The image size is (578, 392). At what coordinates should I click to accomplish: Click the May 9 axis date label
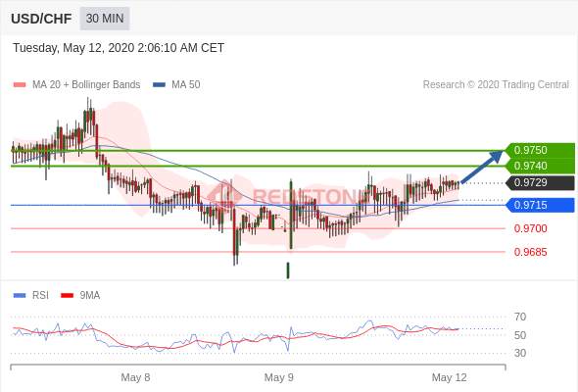(x=278, y=377)
